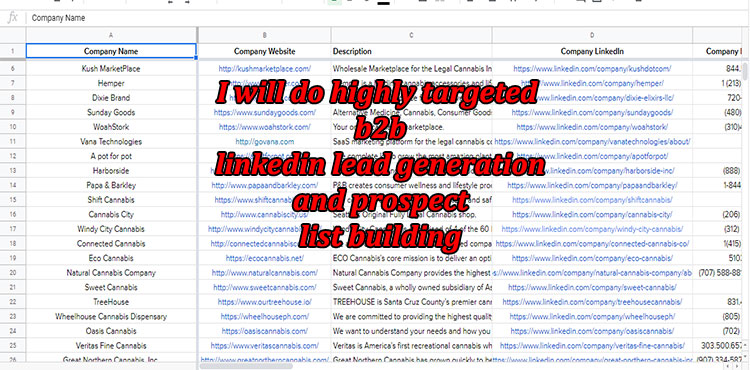Select column A header
Screen dimensions: 750x370
pyautogui.click(x=111, y=35)
